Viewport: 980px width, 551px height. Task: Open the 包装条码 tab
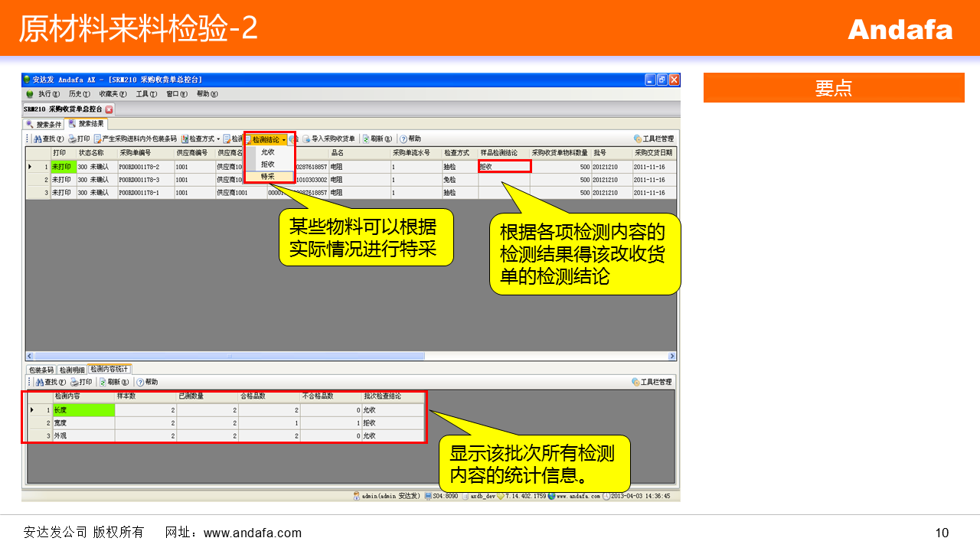pyautogui.click(x=41, y=370)
